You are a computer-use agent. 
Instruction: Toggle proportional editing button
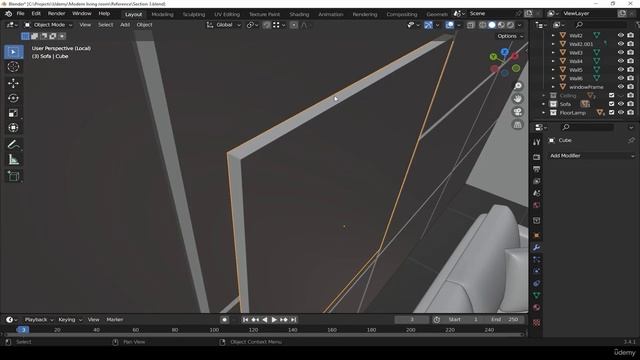tap(294, 25)
